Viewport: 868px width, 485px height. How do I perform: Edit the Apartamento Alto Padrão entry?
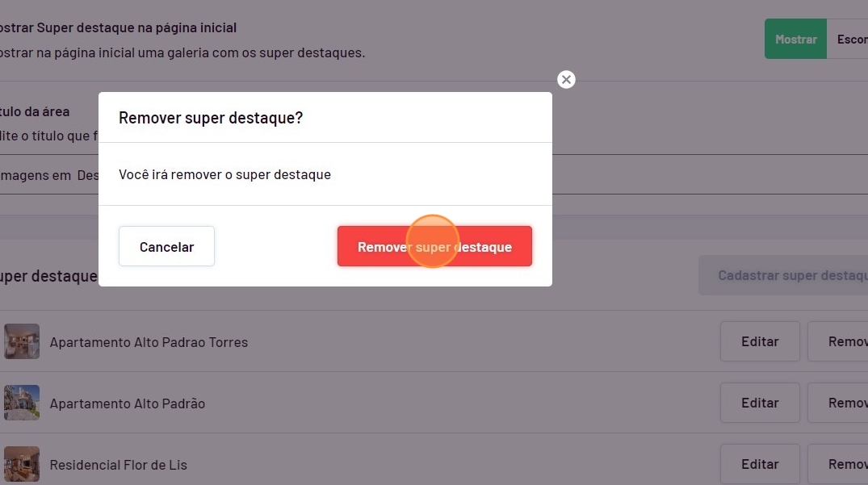coord(760,403)
